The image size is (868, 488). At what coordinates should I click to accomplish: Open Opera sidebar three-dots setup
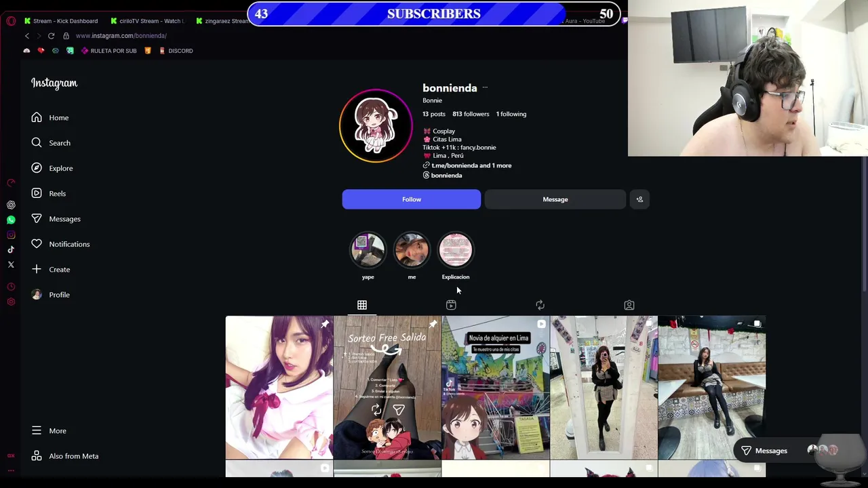(x=11, y=470)
